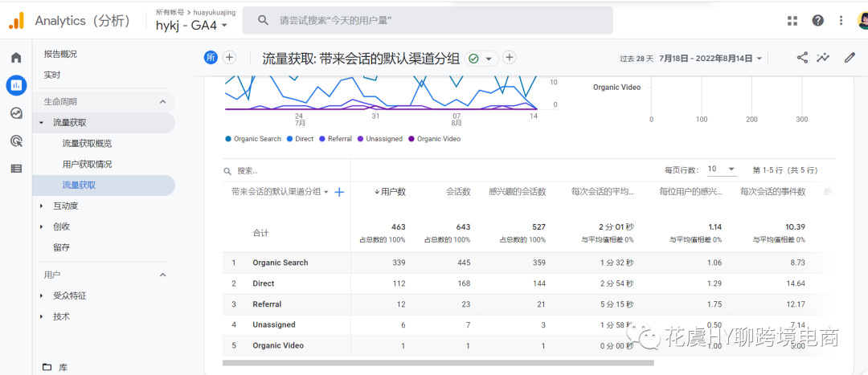
Task: Change rows per page dropdown
Action: pyautogui.click(x=721, y=169)
